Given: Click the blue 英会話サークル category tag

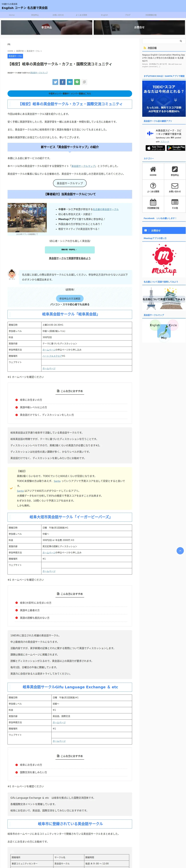Looking at the screenshot, I should click(15, 56).
